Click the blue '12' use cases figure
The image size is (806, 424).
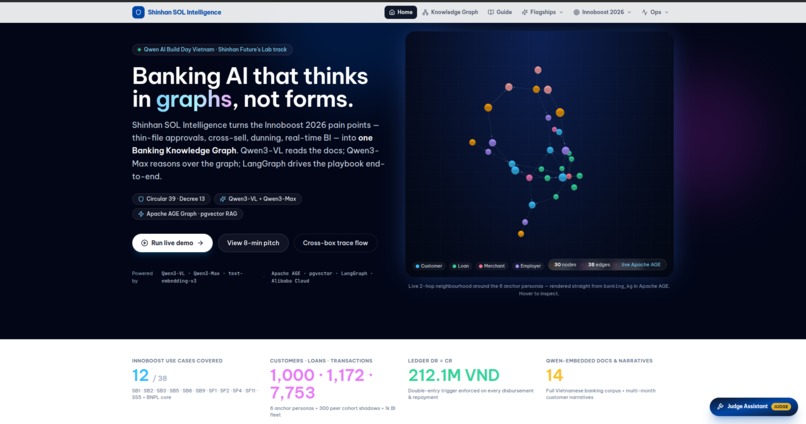click(140, 376)
